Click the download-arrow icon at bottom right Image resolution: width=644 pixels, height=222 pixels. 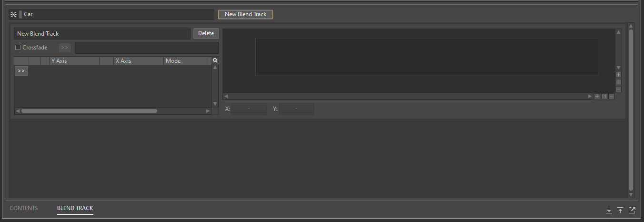[609, 210]
